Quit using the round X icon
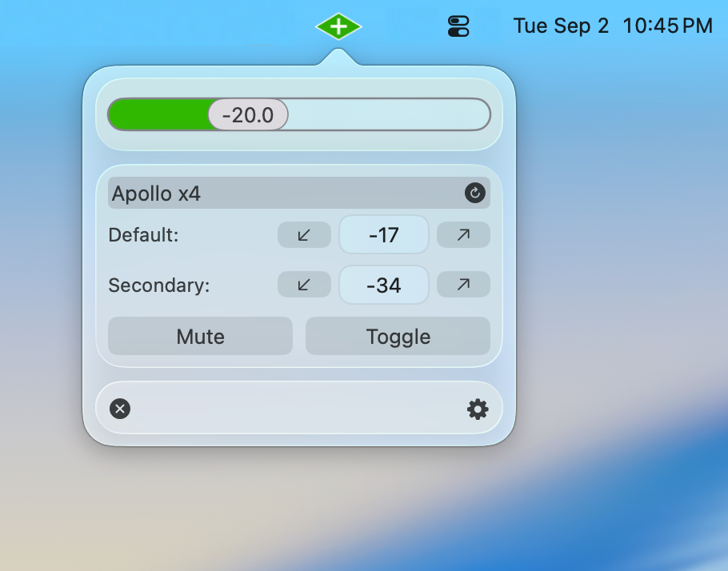 point(120,409)
